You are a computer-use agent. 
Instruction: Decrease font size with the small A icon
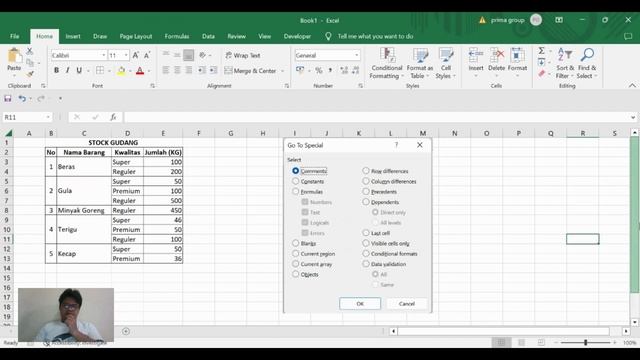click(147, 55)
